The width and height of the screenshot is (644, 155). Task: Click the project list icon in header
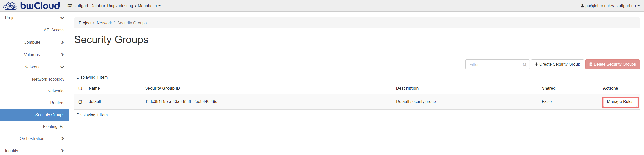(x=70, y=6)
